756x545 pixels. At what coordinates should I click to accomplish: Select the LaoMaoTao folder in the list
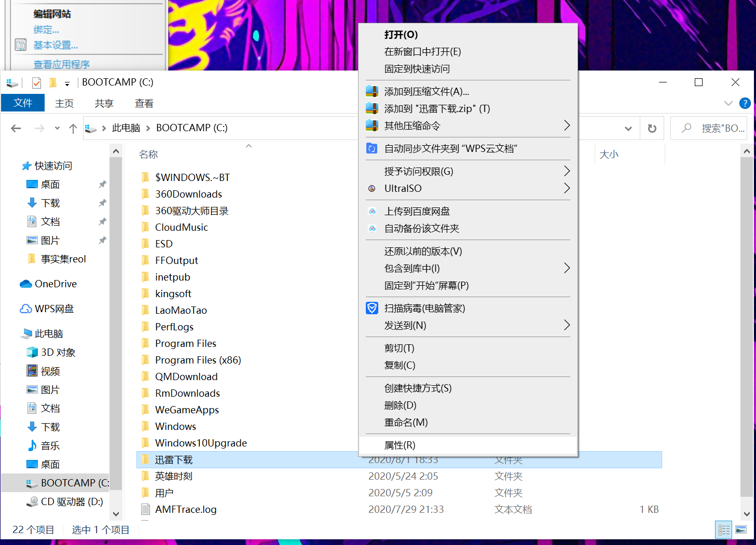point(181,310)
